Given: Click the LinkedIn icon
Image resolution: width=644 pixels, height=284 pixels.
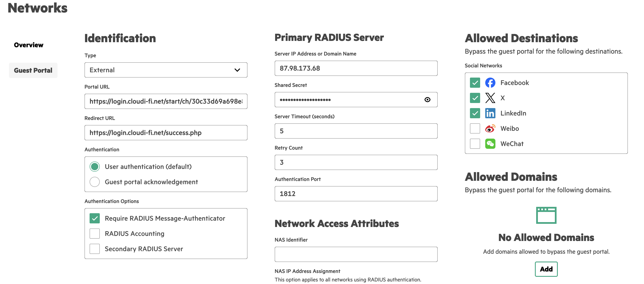Looking at the screenshot, I should point(491,113).
